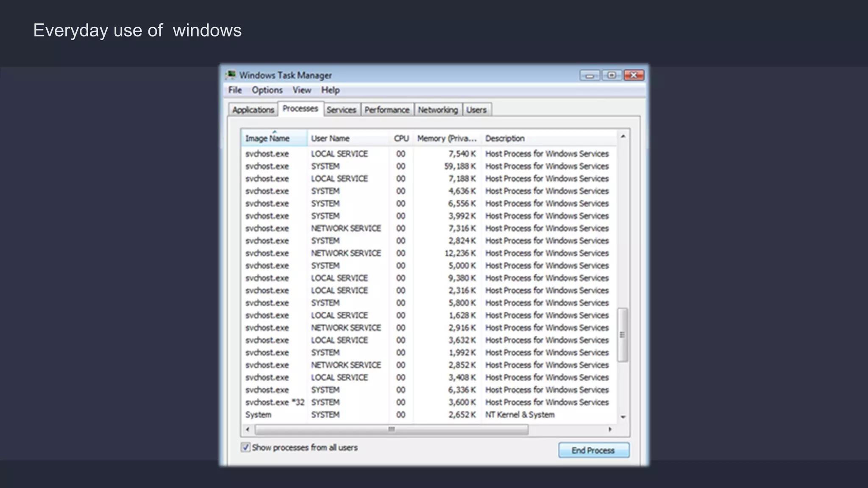Click the 2,916 K memory value

tap(462, 328)
